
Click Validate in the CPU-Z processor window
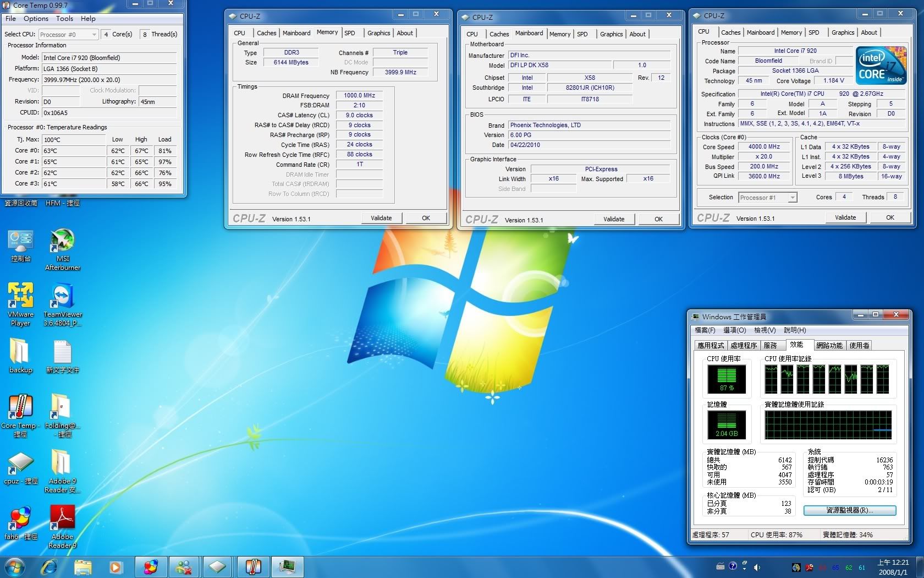[845, 217]
